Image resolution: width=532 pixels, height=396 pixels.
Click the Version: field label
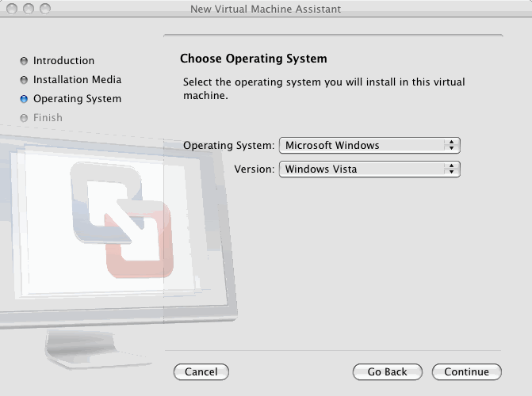255,169
